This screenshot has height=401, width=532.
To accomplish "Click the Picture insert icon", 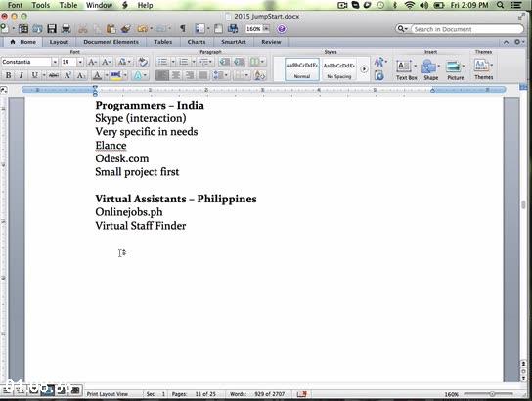I will (453, 67).
